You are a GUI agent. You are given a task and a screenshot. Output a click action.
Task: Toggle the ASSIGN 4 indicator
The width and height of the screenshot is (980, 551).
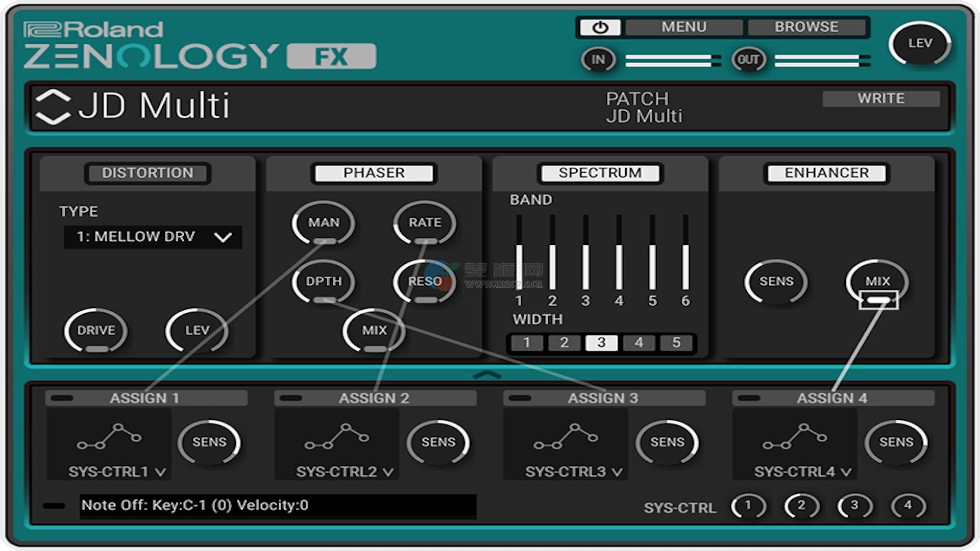pos(749,398)
